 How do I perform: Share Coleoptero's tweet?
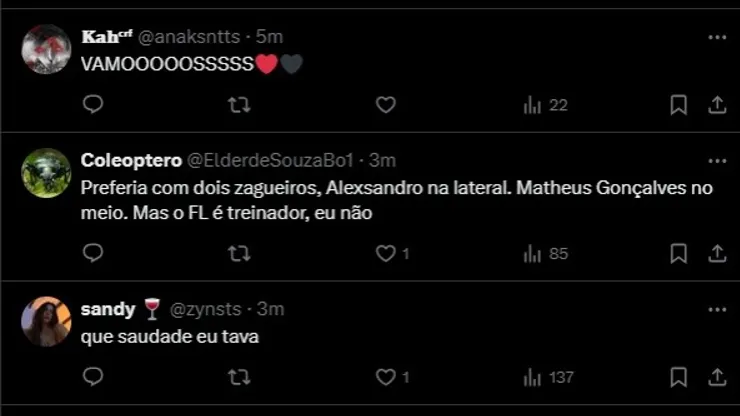tap(716, 254)
